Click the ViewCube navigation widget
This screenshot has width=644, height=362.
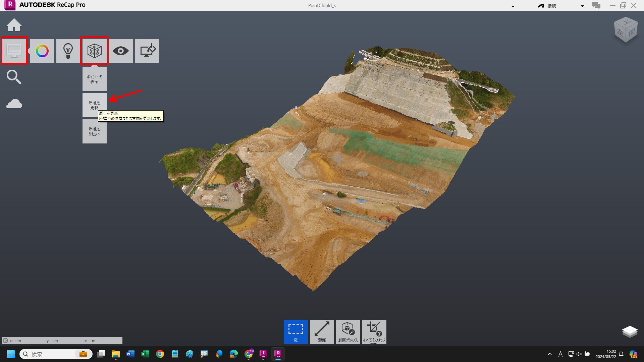[x=626, y=30]
